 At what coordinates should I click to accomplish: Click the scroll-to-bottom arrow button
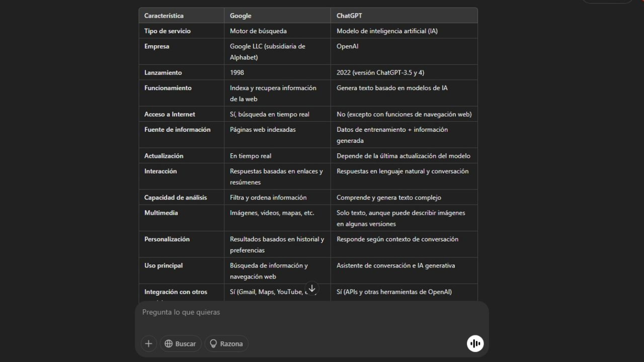click(312, 289)
